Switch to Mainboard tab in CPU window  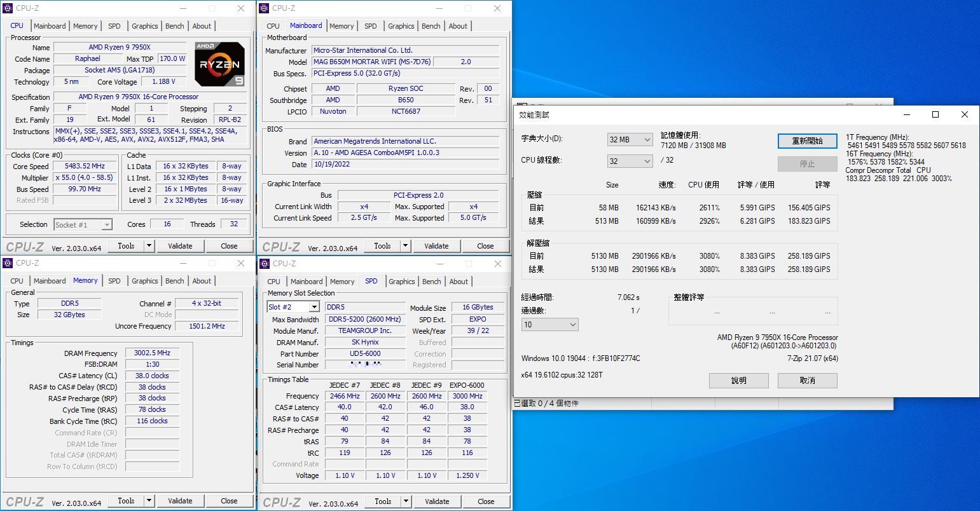click(50, 26)
